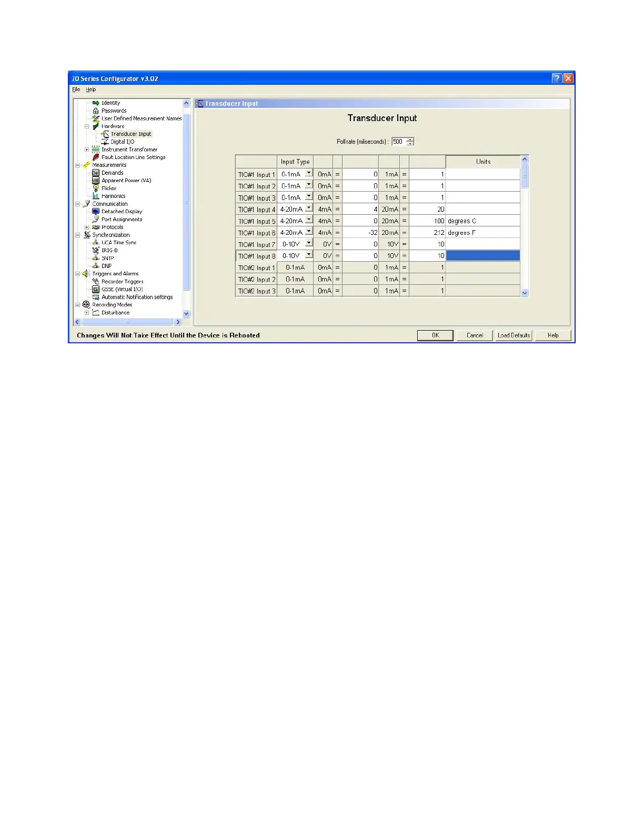Select the DNP tree item
644x834 pixels.
[106, 266]
